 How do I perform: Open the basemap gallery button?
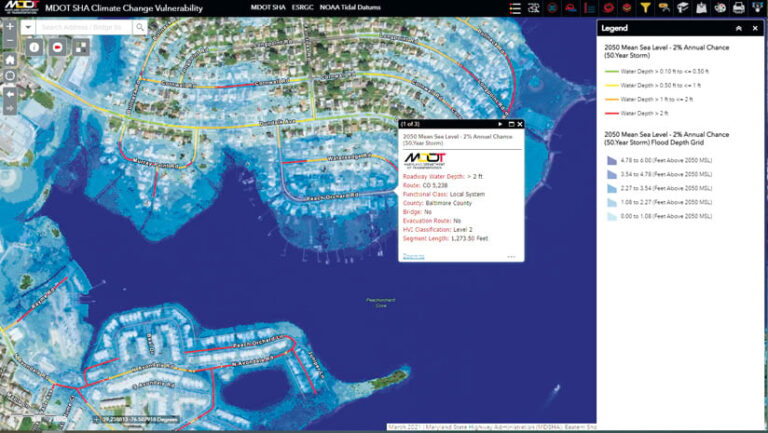coord(81,48)
